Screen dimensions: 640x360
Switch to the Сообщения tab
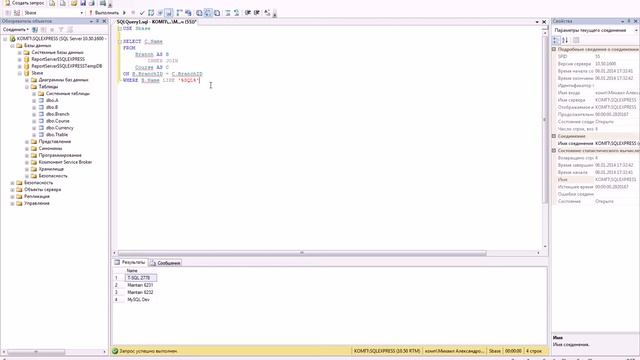(165, 263)
